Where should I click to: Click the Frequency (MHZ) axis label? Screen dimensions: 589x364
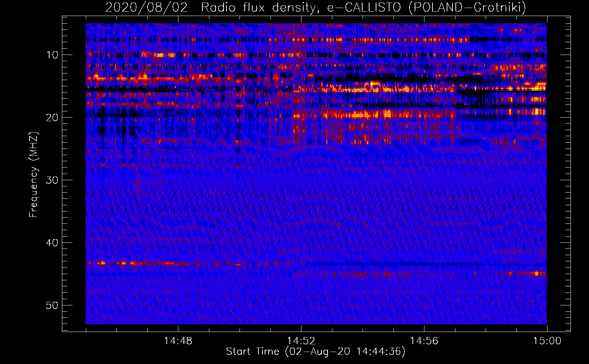tap(33, 174)
